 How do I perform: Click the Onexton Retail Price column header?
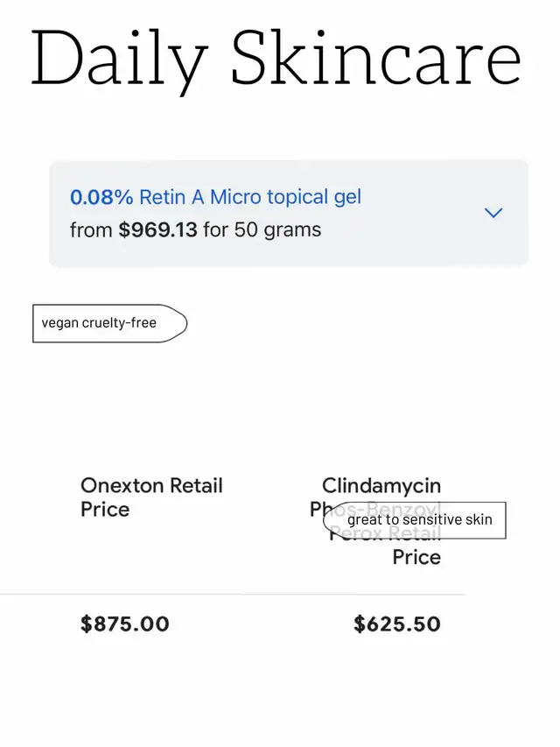coord(151,497)
